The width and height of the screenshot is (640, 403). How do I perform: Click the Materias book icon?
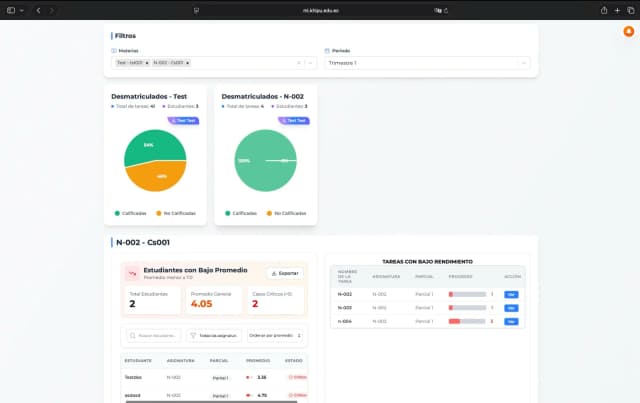[114, 51]
